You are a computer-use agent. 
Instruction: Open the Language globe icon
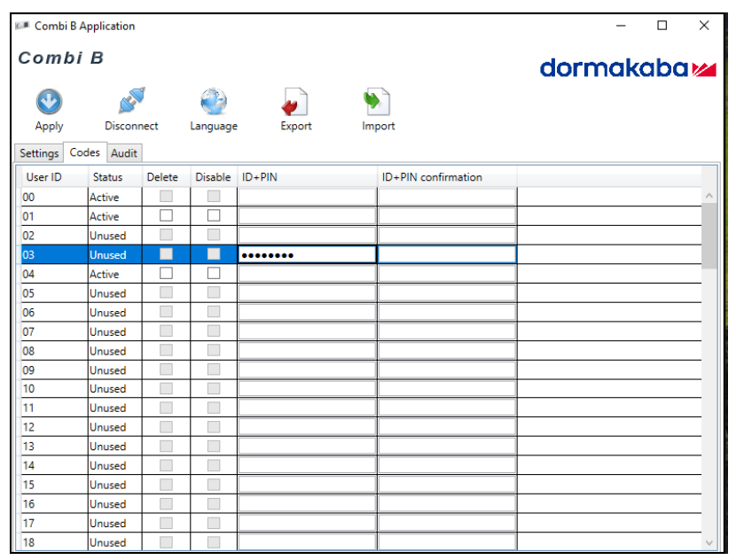coord(213,102)
